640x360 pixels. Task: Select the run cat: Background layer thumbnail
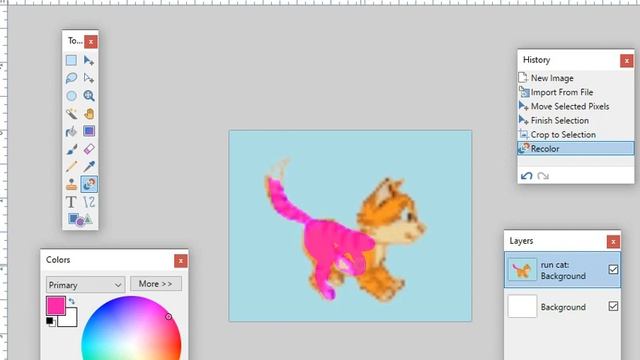pos(522,269)
